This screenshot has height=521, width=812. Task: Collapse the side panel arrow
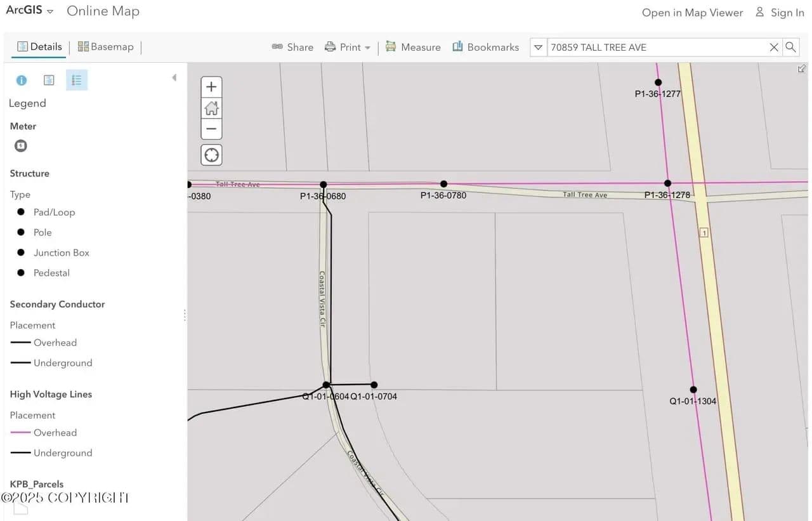[174, 78]
